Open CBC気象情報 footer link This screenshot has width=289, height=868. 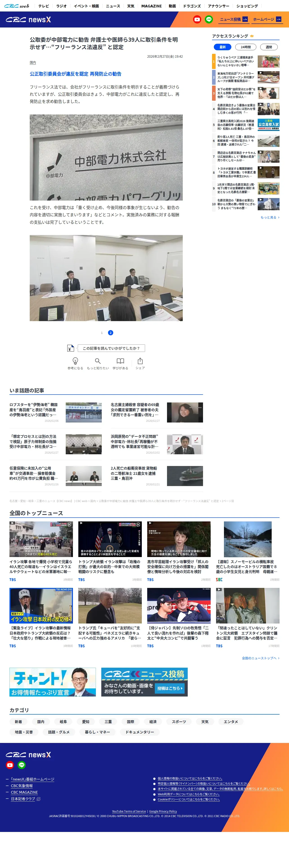pyautogui.click(x=22, y=786)
